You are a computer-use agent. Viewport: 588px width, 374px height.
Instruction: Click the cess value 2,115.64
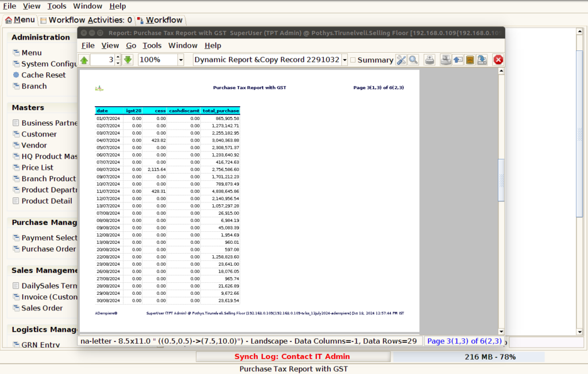(157, 169)
